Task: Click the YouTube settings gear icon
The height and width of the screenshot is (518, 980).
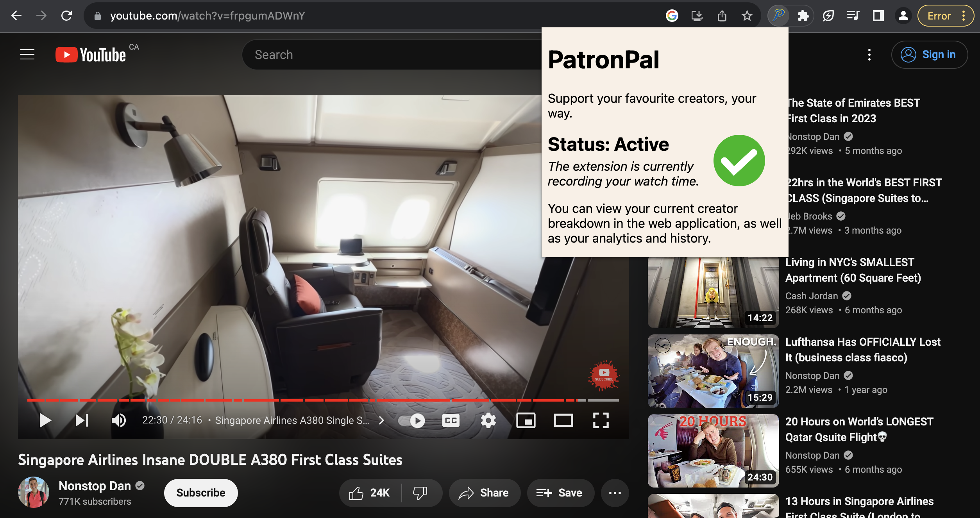Action: coord(488,421)
